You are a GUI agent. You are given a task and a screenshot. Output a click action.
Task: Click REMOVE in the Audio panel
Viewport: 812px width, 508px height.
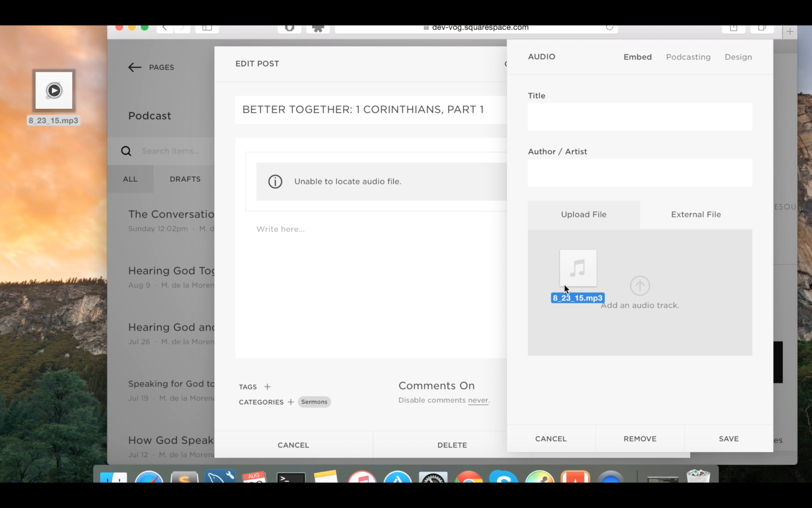click(640, 438)
